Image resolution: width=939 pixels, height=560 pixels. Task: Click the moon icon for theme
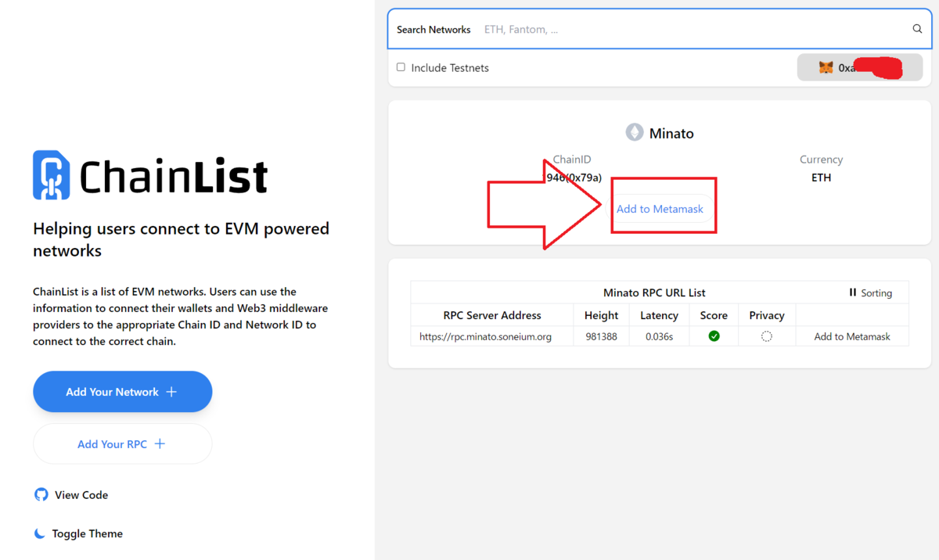tap(40, 533)
